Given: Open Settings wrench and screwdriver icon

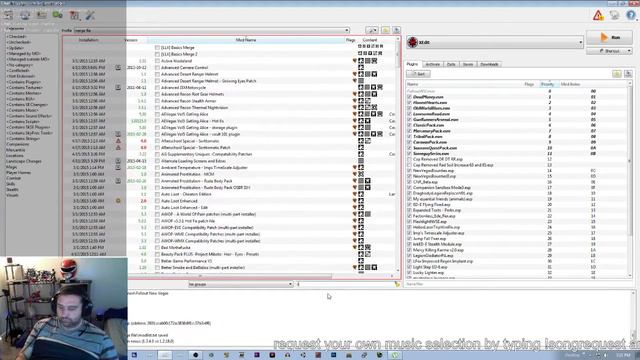Looking at the screenshot, I should click(90, 15).
